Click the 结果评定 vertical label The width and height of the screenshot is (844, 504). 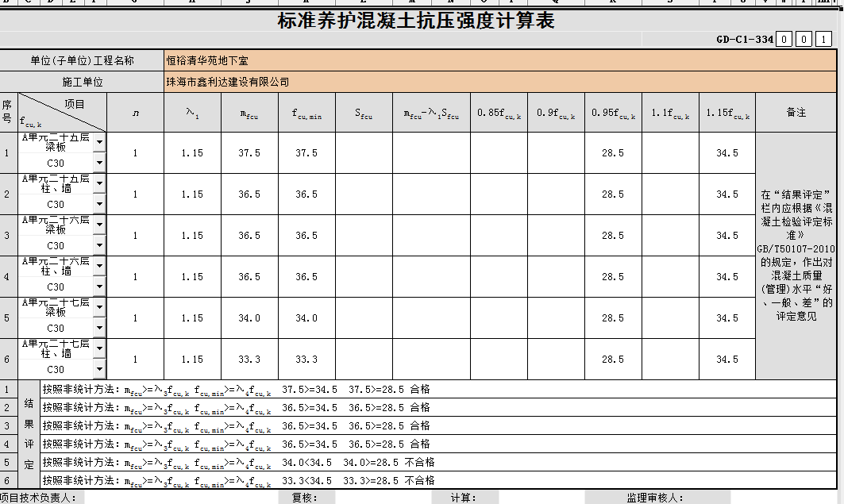click(29, 434)
